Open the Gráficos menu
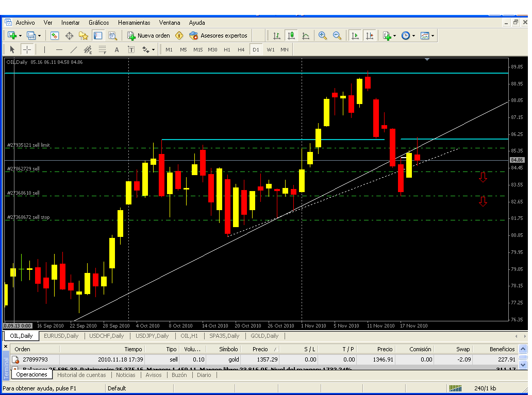The image size is (532, 395). click(x=99, y=23)
